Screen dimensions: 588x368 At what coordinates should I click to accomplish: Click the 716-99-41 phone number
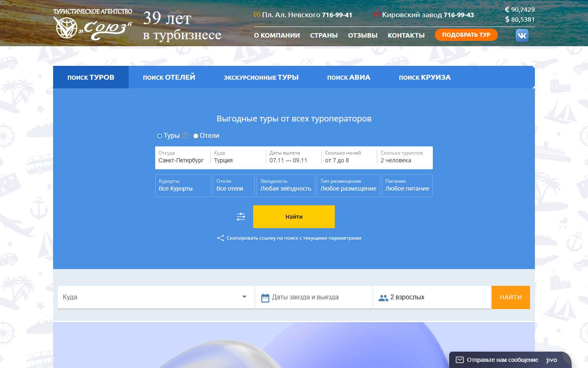(x=337, y=15)
